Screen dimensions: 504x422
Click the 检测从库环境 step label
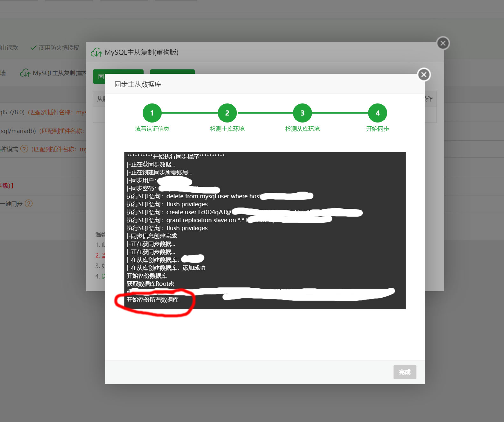pos(302,129)
